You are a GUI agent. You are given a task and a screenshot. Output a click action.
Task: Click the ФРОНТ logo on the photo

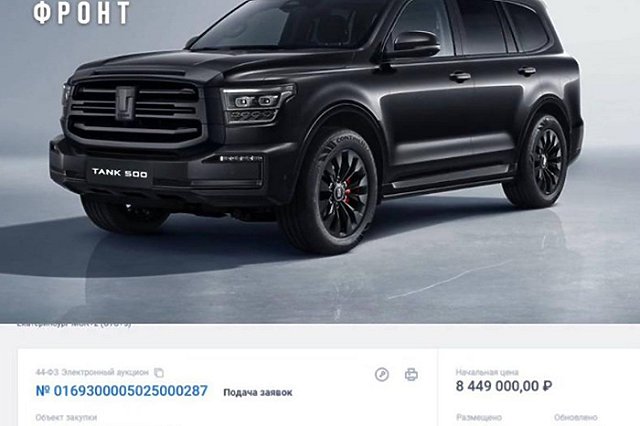click(81, 13)
